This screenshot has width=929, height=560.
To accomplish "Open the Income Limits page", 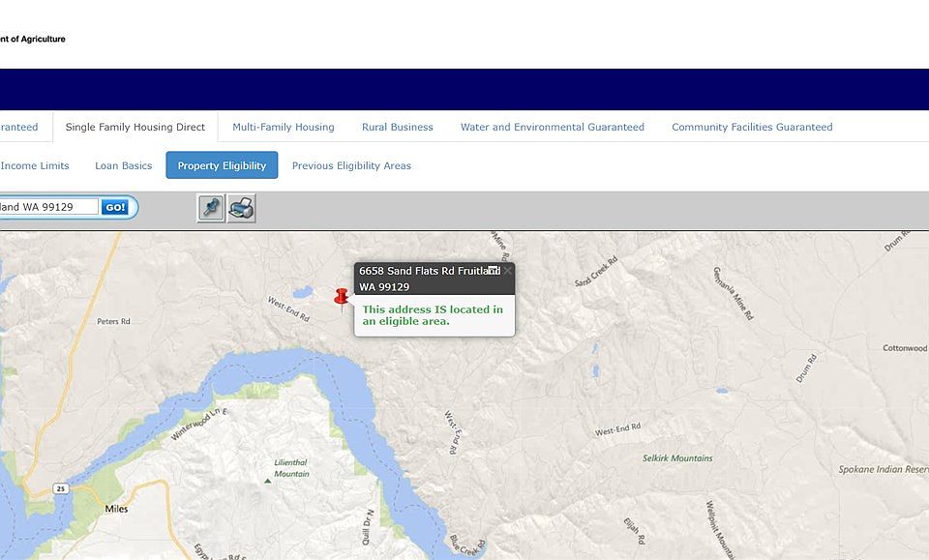I will coord(35,165).
